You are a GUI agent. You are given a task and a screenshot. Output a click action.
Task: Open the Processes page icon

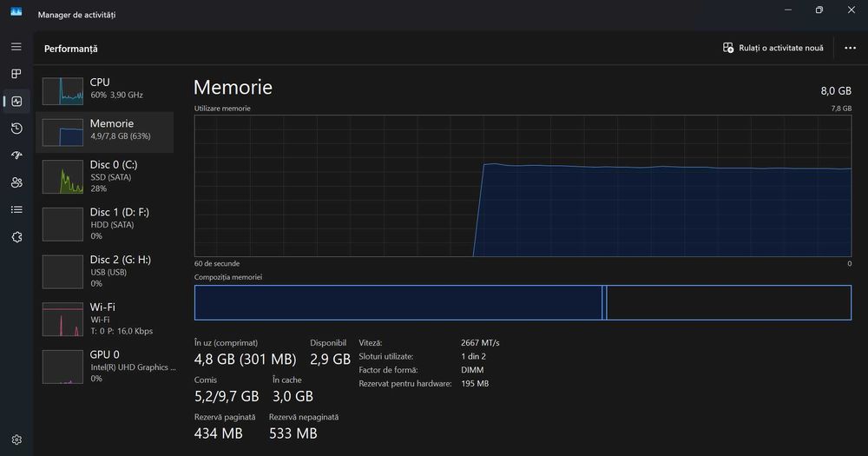tap(16, 74)
